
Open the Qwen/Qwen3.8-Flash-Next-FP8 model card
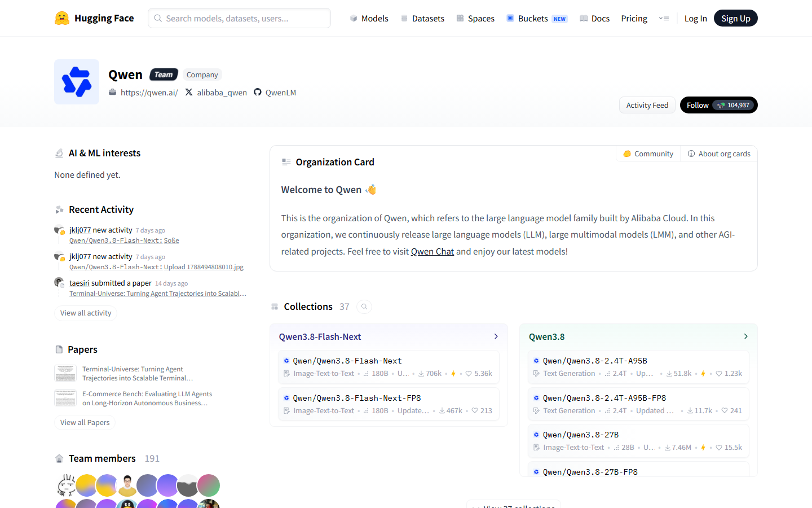(x=389, y=404)
